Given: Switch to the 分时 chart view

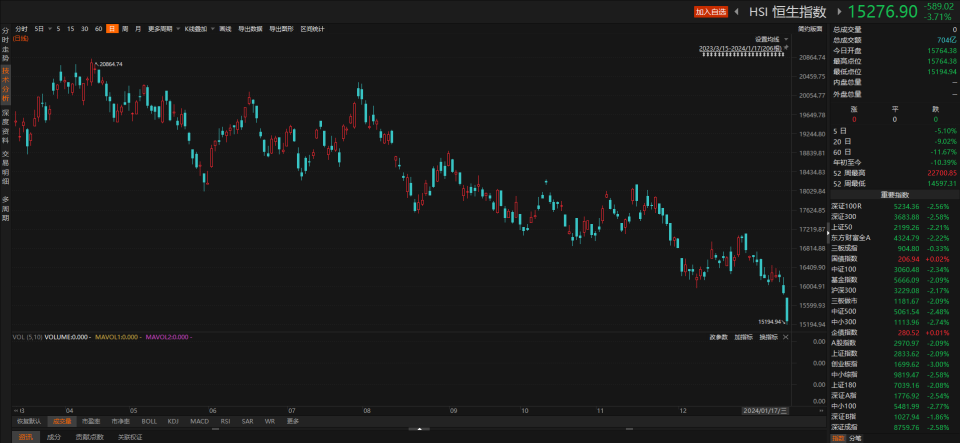Looking at the screenshot, I should [21, 29].
